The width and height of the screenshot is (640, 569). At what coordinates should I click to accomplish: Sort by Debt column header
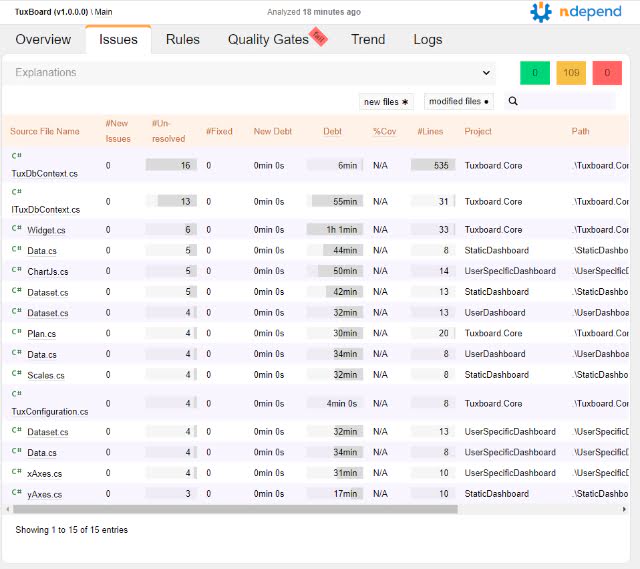332,131
